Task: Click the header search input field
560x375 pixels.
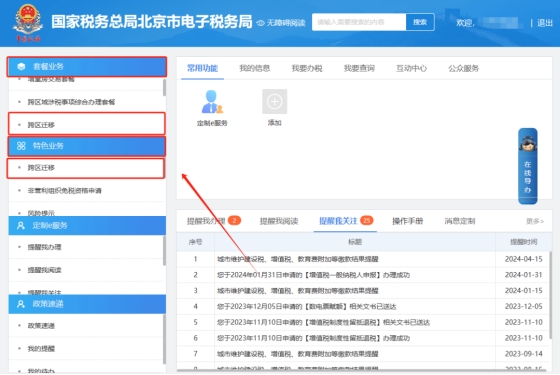Action: pos(359,22)
